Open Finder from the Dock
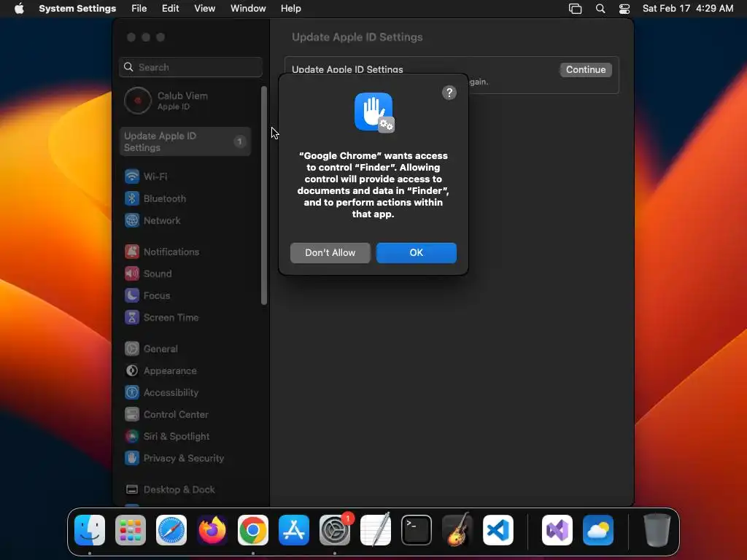Viewport: 747px width, 560px height. 90,530
